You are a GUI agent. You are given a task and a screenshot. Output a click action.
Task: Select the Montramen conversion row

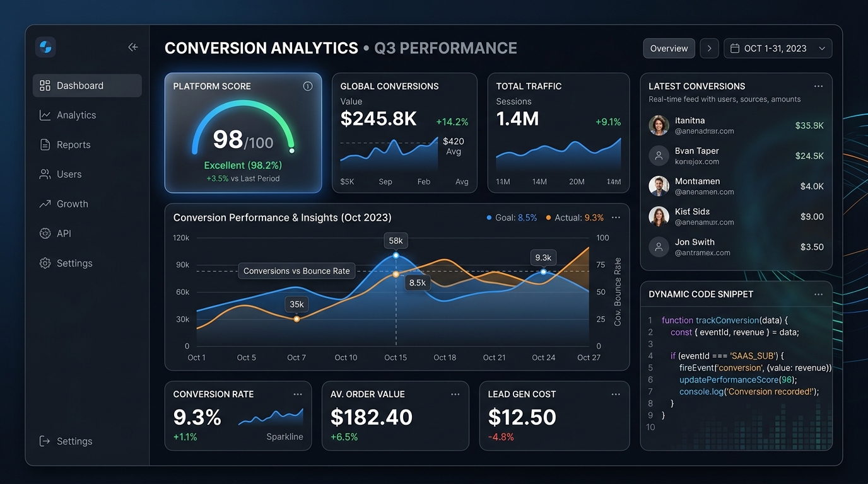736,186
